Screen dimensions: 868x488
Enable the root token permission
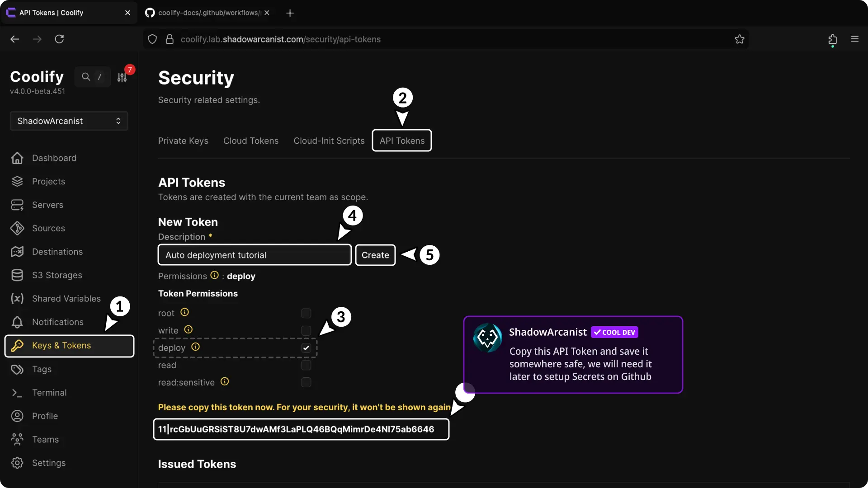click(306, 312)
